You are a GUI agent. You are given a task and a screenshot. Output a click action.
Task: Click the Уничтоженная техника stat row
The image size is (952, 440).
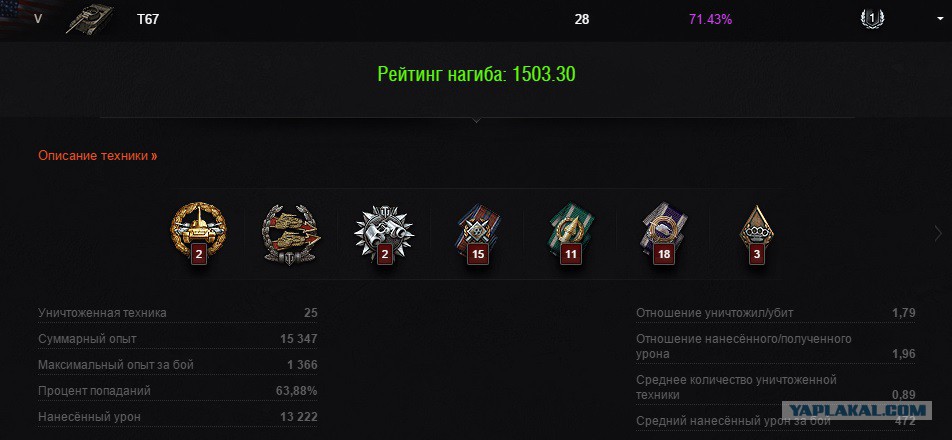[x=177, y=313]
